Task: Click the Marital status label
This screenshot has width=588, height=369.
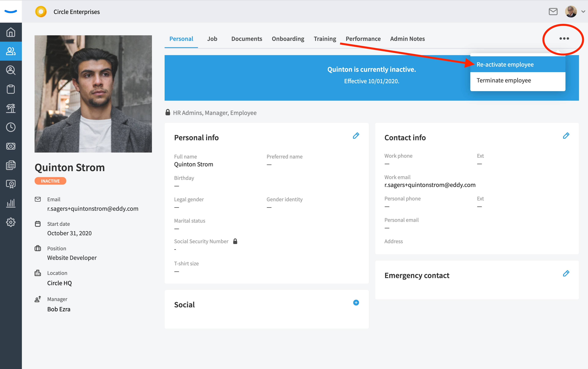Action: point(190,221)
